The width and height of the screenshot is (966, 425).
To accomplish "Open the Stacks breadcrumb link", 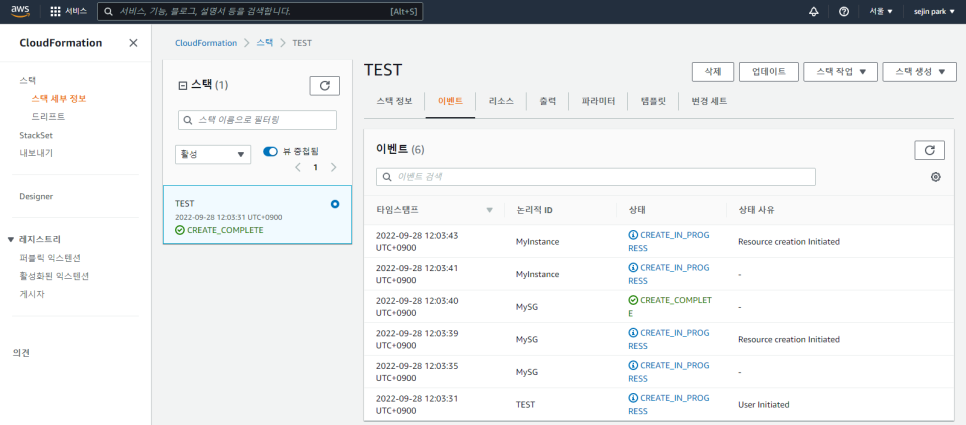I will (x=264, y=43).
